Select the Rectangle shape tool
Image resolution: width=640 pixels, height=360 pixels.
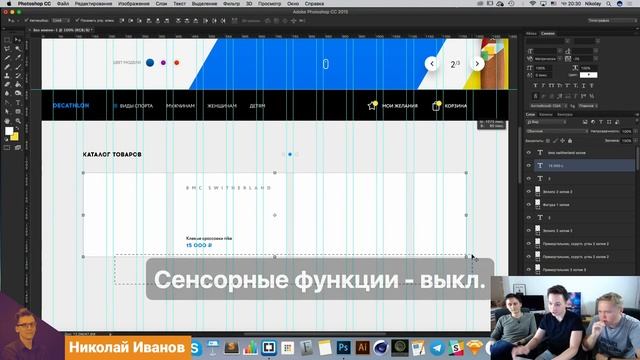pyautogui.click(x=18, y=111)
